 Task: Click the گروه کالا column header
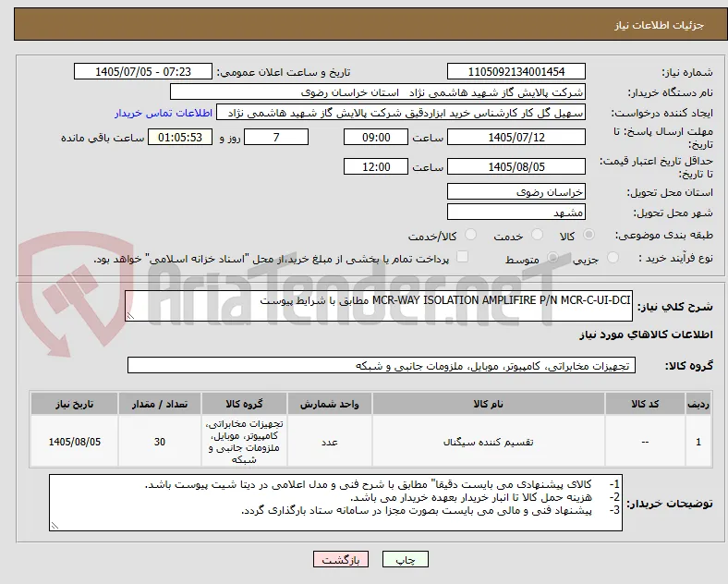click(x=244, y=404)
